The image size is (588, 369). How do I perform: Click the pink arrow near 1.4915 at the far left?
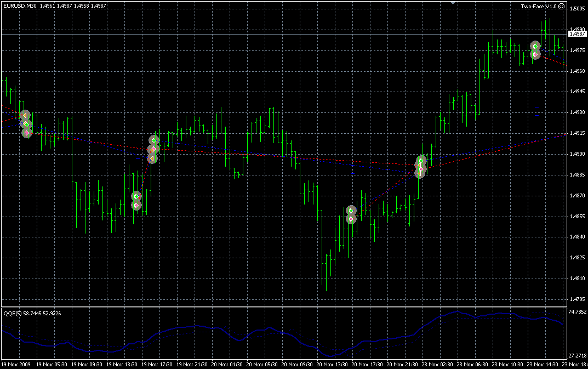27,133
